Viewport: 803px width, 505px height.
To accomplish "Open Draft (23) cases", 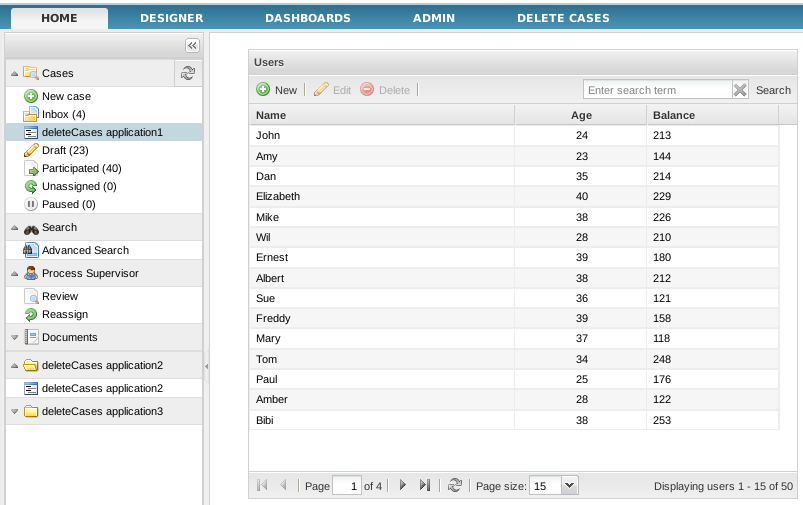I will (65, 150).
